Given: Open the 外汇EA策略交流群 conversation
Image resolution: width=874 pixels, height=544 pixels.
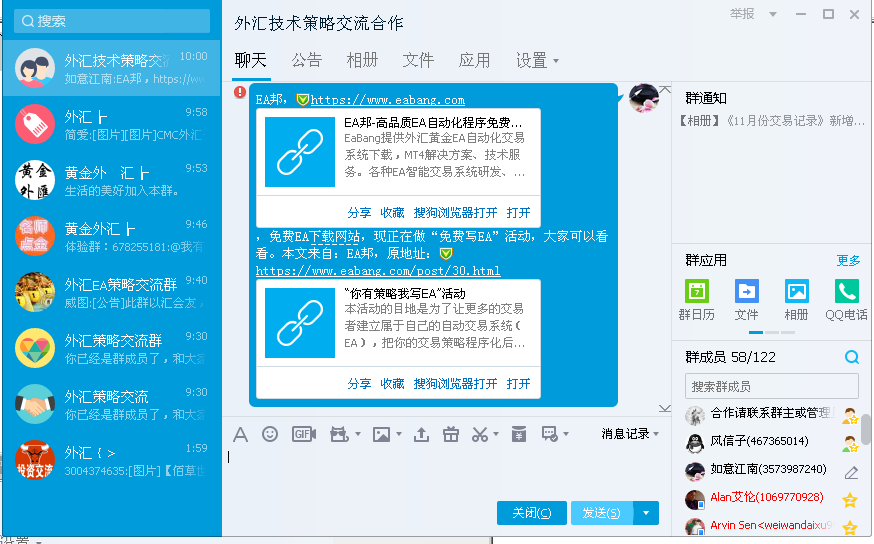Looking at the screenshot, I should point(111,292).
